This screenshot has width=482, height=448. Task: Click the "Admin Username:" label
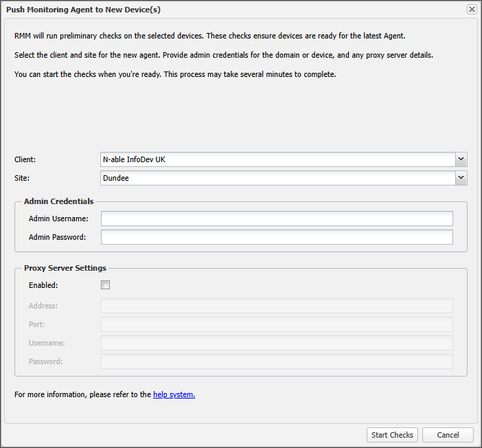58,219
